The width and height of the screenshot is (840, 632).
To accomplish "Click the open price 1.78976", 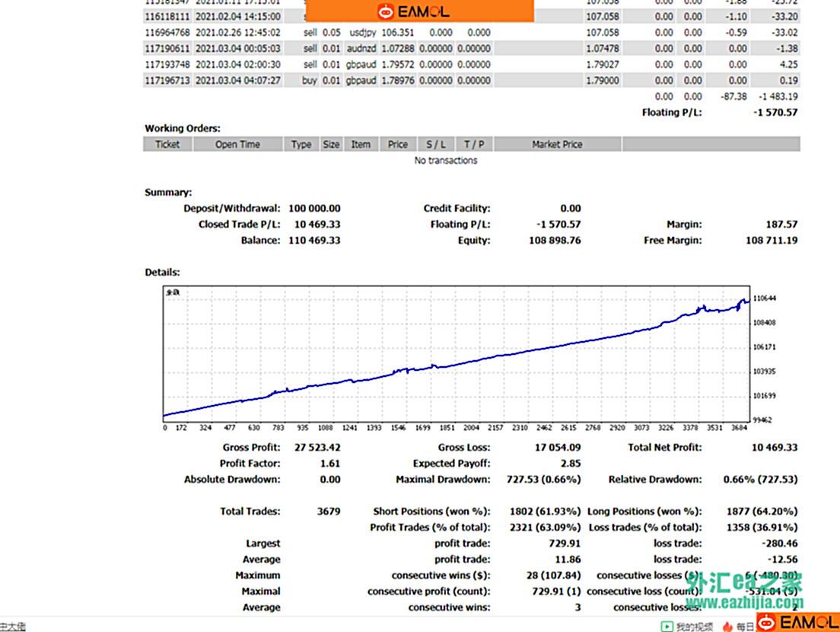I will pyautogui.click(x=397, y=81).
